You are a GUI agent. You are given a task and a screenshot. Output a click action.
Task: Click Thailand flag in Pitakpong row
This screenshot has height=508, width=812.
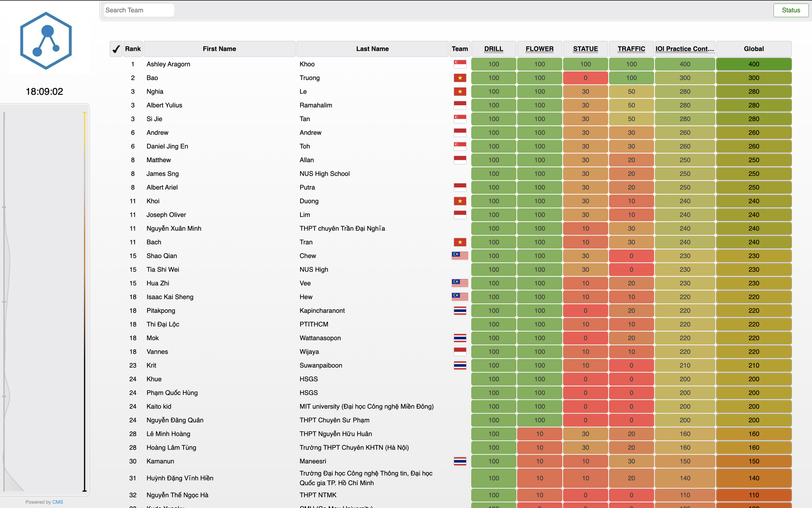[460, 311]
